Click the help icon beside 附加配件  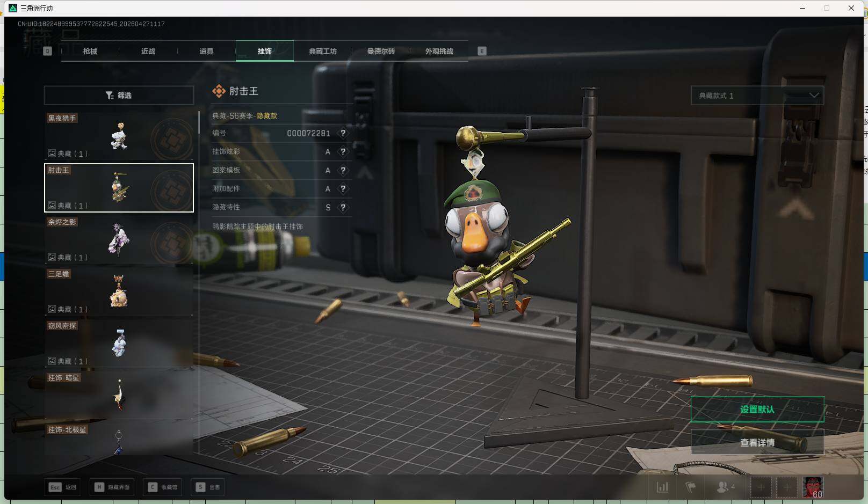[x=343, y=189]
